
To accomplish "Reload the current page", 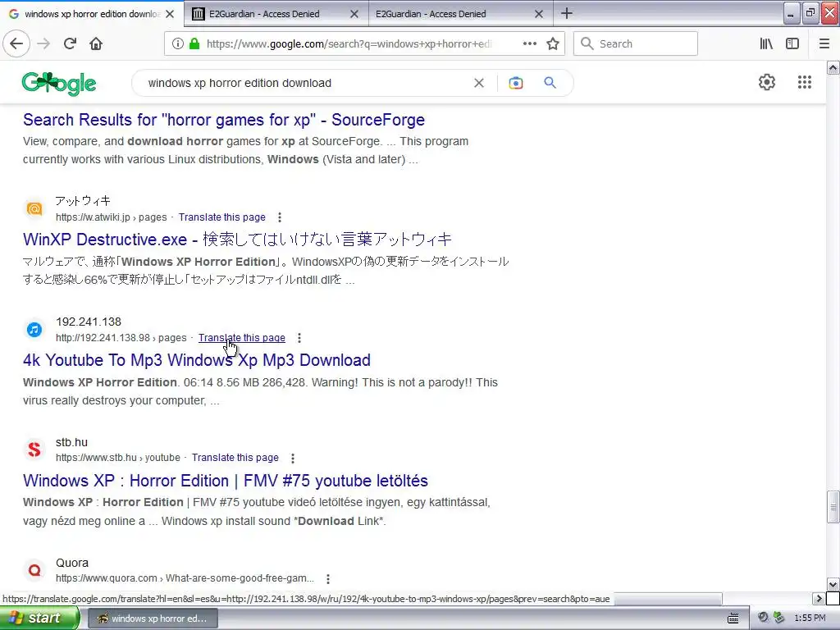I will 70,43.
